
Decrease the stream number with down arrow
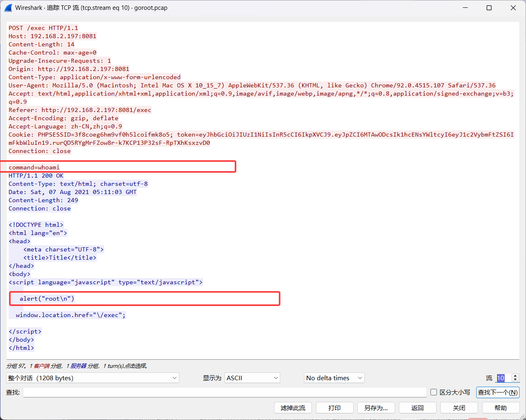(515, 380)
